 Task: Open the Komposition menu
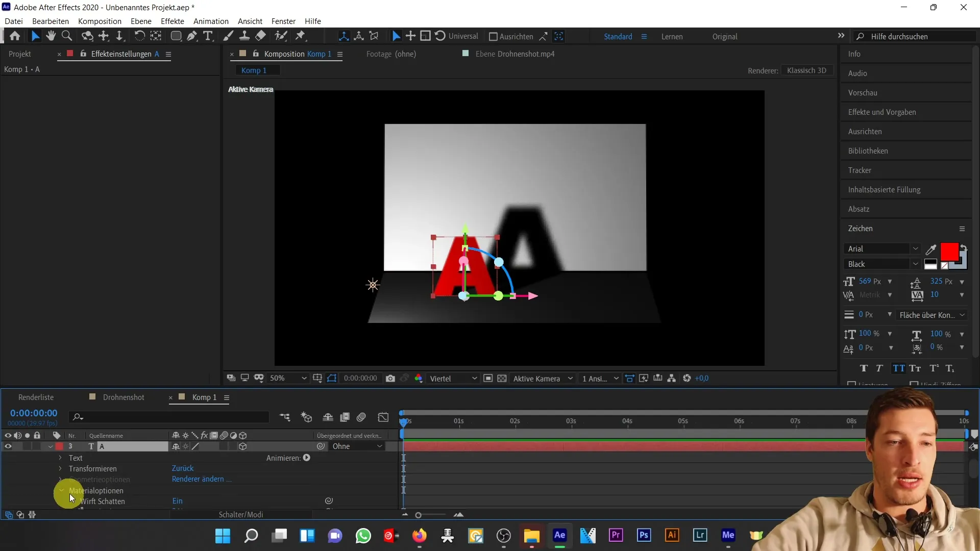100,21
